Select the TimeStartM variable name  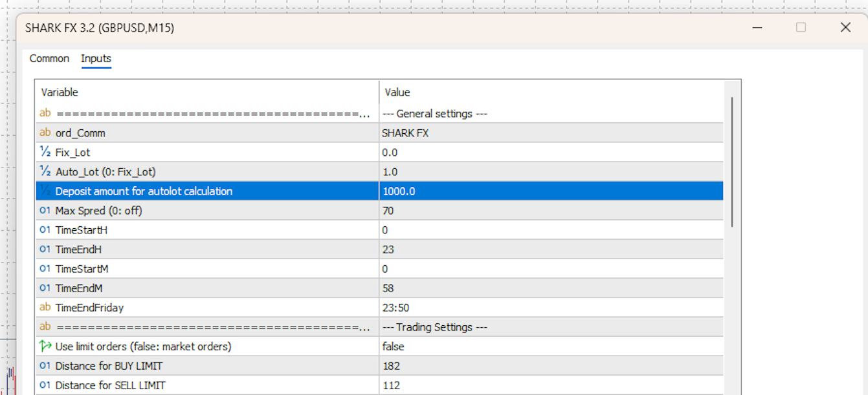pyautogui.click(x=82, y=269)
